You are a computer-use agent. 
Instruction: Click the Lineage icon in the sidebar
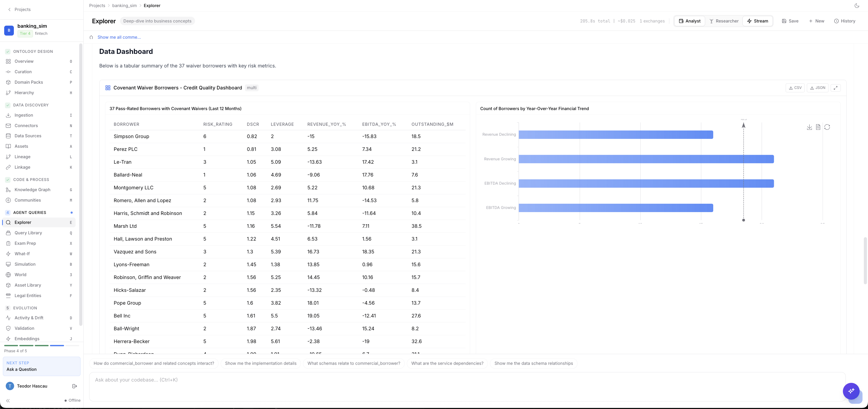coord(8,156)
